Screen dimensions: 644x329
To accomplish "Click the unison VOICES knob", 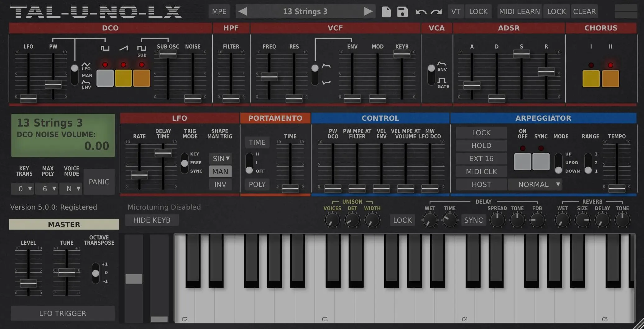I will pos(332,220).
